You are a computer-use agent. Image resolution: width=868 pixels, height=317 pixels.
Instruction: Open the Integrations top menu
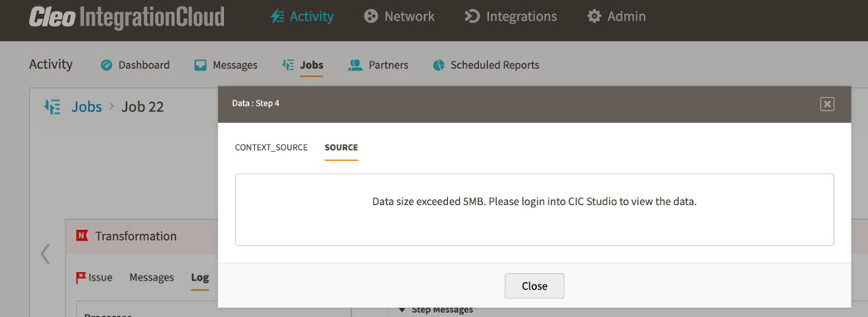510,17
